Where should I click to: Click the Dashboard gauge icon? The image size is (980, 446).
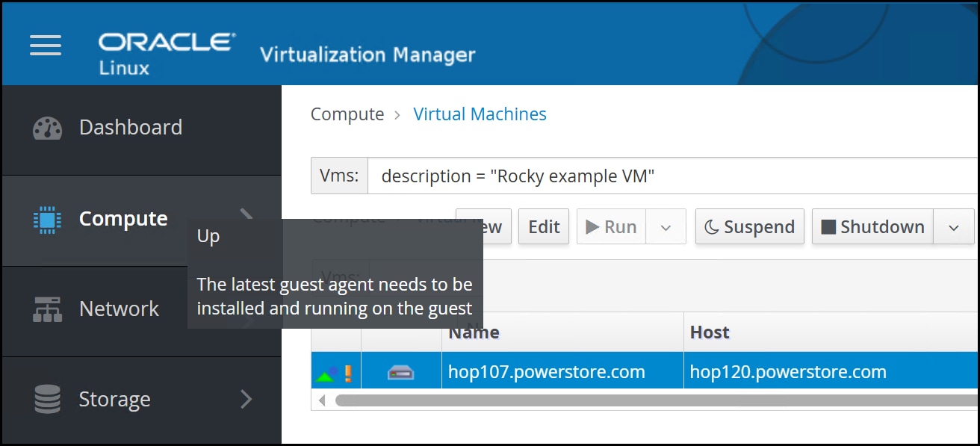(48, 128)
